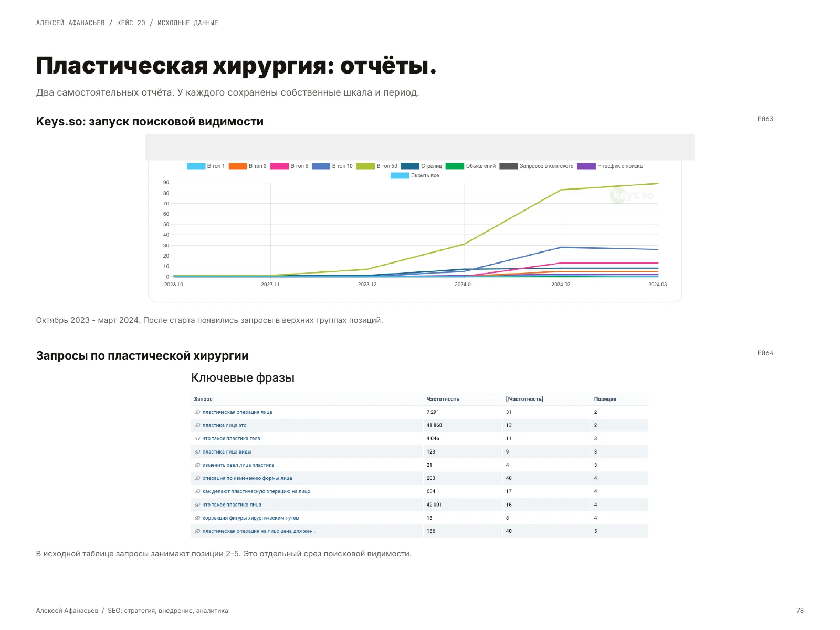Toggle the 'В топ 10' legend series

tap(332, 166)
